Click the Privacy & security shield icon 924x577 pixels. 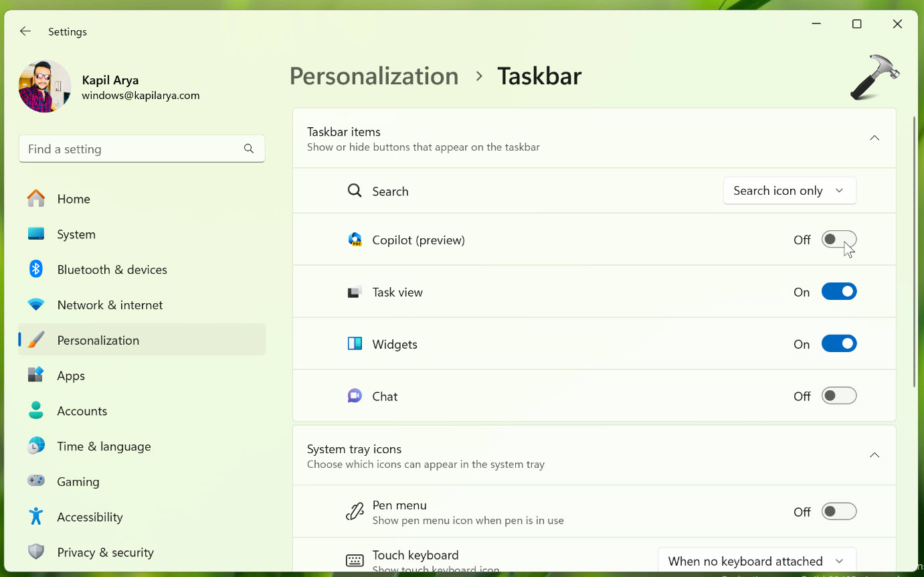coord(36,552)
